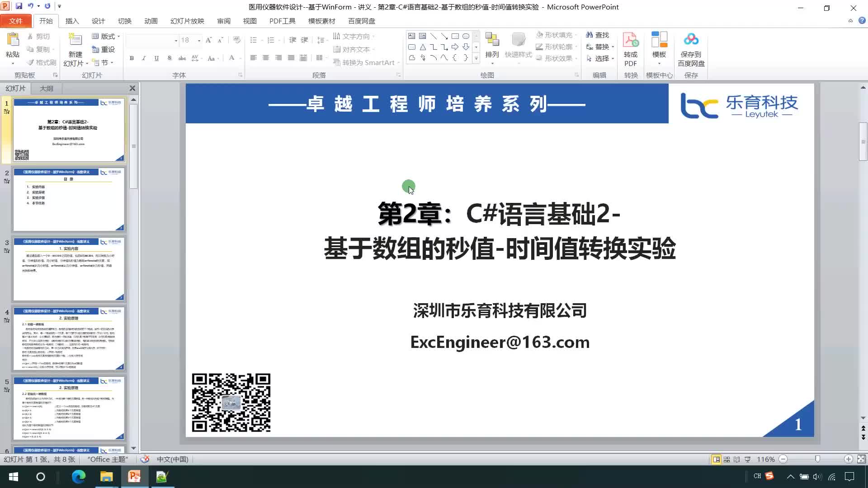The image size is (868, 488).
Task: Select the text box shape in the gallery
Action: (x=411, y=36)
